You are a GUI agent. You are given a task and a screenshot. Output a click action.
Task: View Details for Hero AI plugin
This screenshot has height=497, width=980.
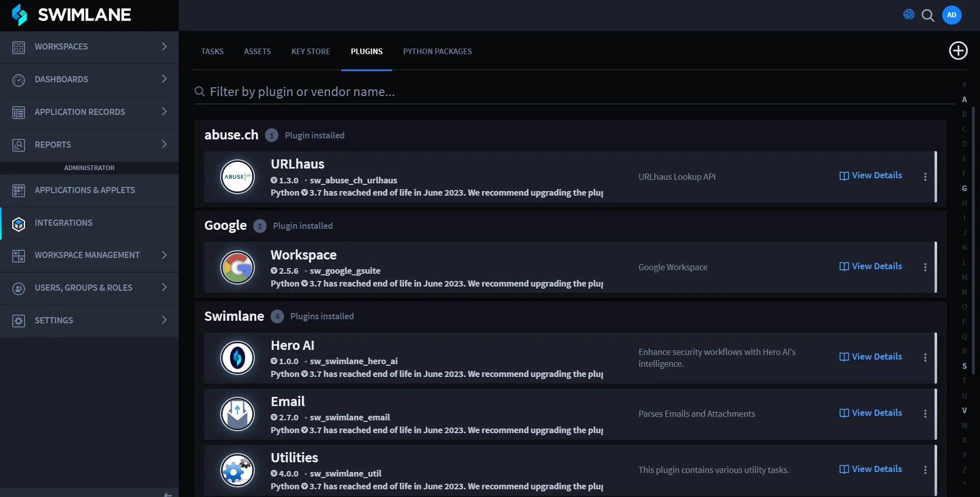coord(871,357)
